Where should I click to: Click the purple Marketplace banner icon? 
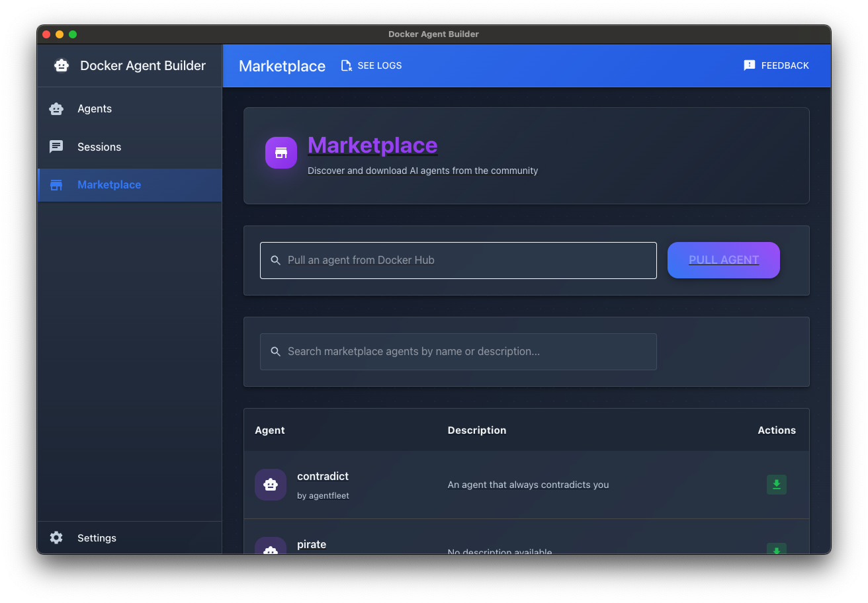point(281,153)
